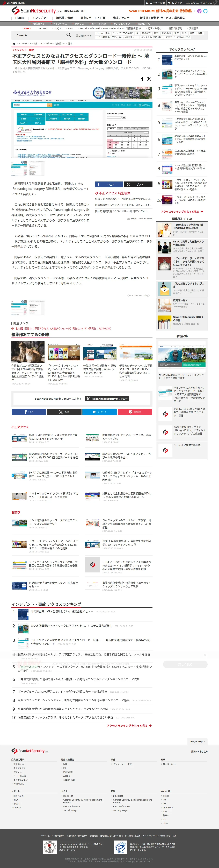Click the bottom Facebook シェア bar button

(29, 412)
